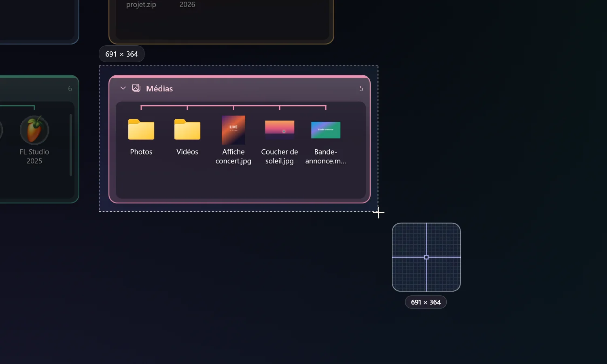This screenshot has width=607, height=364.
Task: Collapse the Médias group chevron
Action: coord(123,88)
